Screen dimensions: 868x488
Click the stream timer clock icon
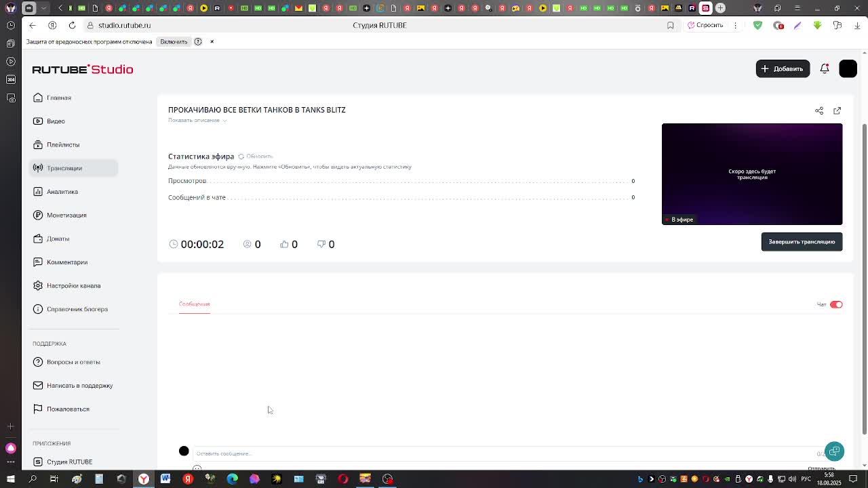coord(174,244)
